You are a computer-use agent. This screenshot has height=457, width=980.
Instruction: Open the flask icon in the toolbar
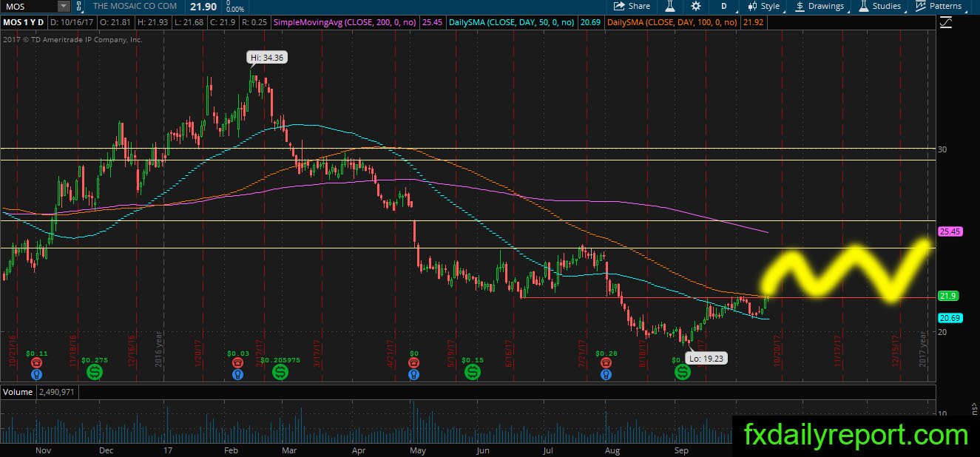click(x=670, y=6)
